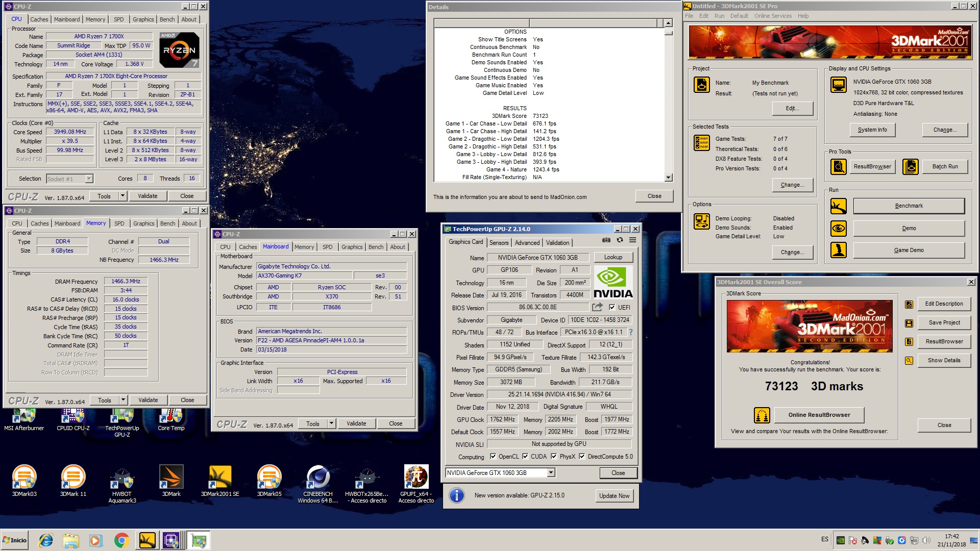The image size is (980, 551).
Task: Toggle the UEFI checkbox in GPU-Z
Action: pos(612,308)
